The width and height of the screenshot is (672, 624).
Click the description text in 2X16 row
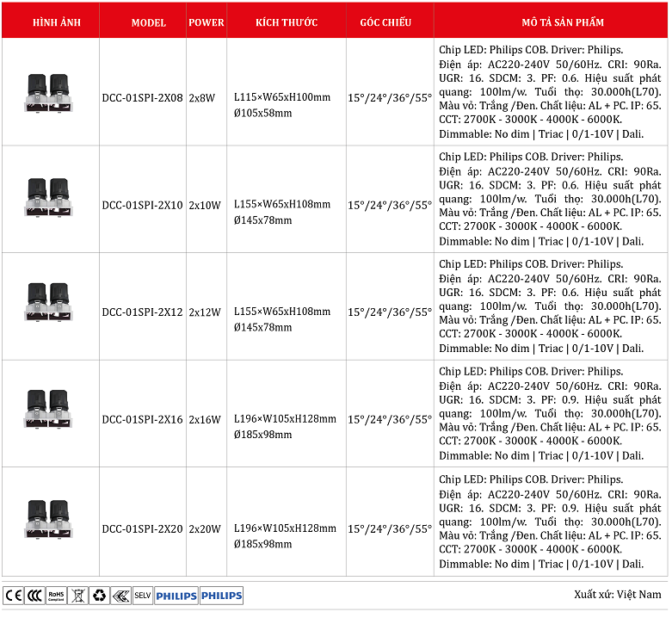coord(550,413)
